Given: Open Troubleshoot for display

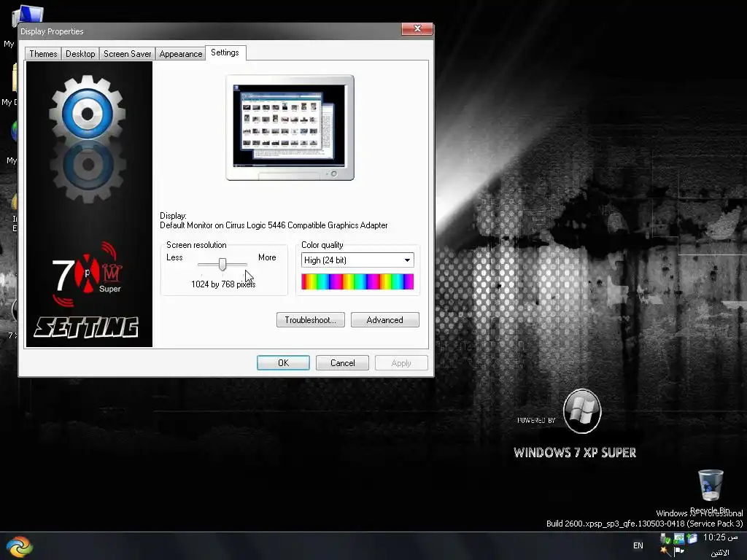Looking at the screenshot, I should pos(310,320).
